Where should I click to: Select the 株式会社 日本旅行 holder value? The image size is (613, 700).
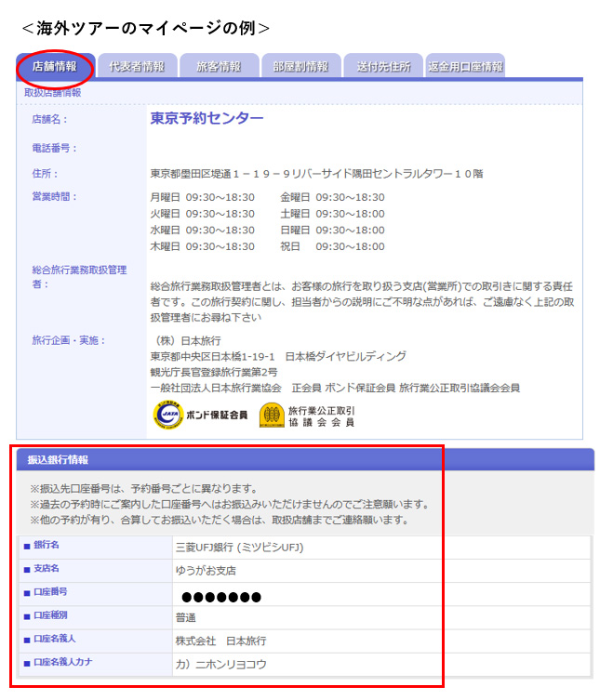coord(220,641)
